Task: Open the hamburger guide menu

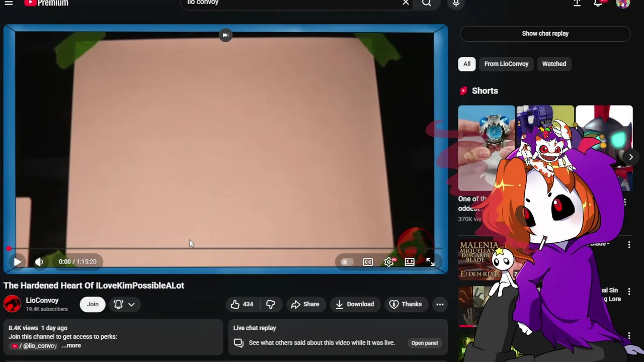Action: pyautogui.click(x=9, y=3)
